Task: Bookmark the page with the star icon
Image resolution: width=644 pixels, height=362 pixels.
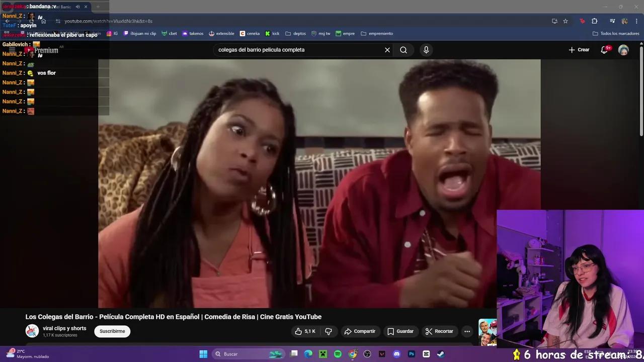Action: 566,21
